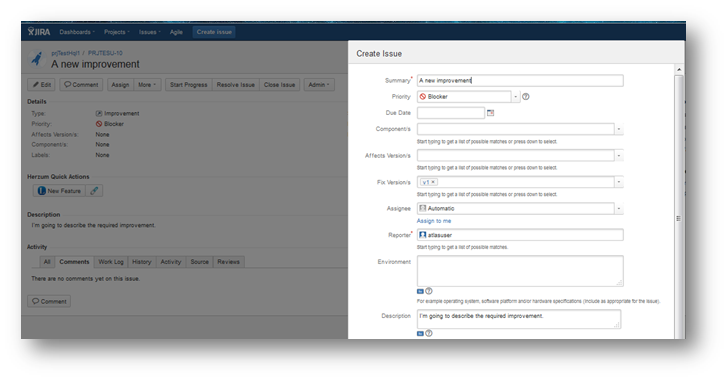Click the Start Progress button
Screen dimensions: 728x381
point(188,84)
